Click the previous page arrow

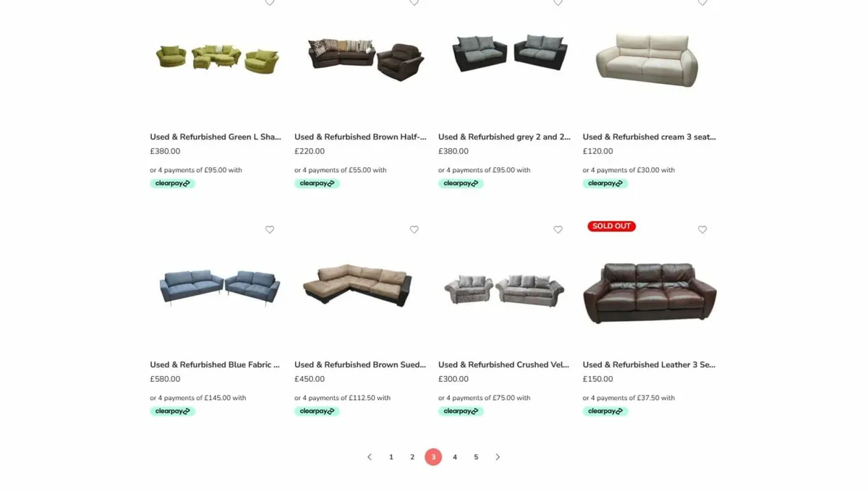[370, 457]
